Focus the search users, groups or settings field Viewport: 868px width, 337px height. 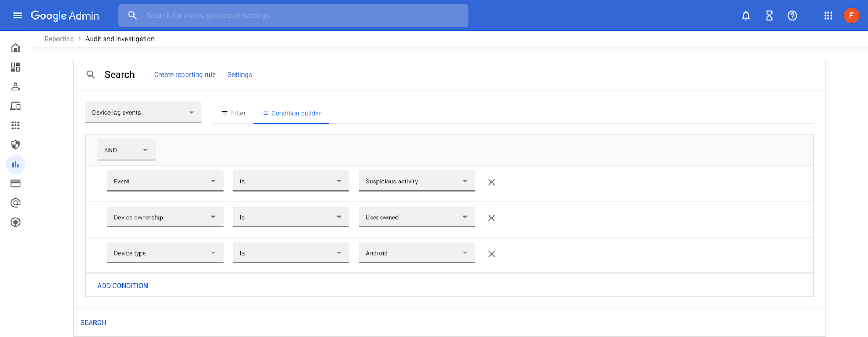(293, 16)
